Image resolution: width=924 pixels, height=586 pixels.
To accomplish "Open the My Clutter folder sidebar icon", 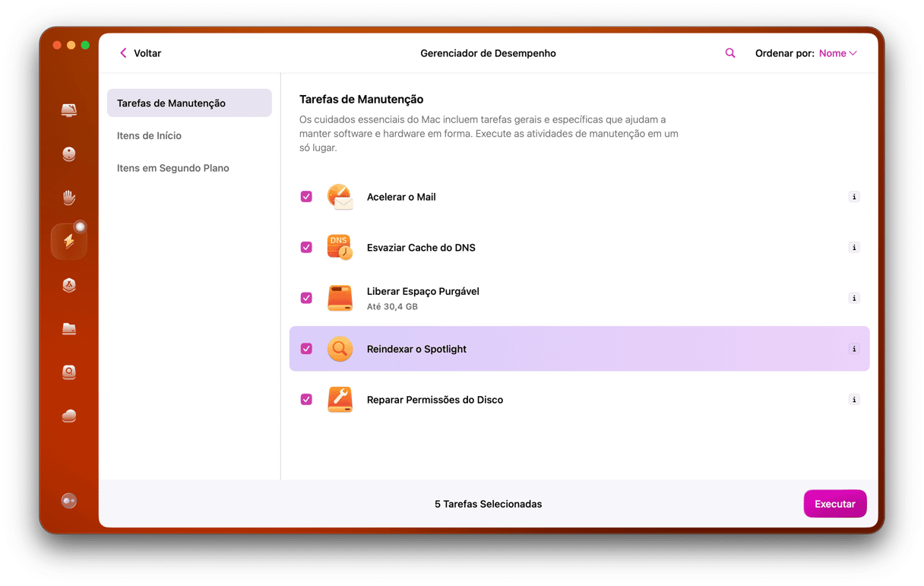I will click(x=69, y=328).
